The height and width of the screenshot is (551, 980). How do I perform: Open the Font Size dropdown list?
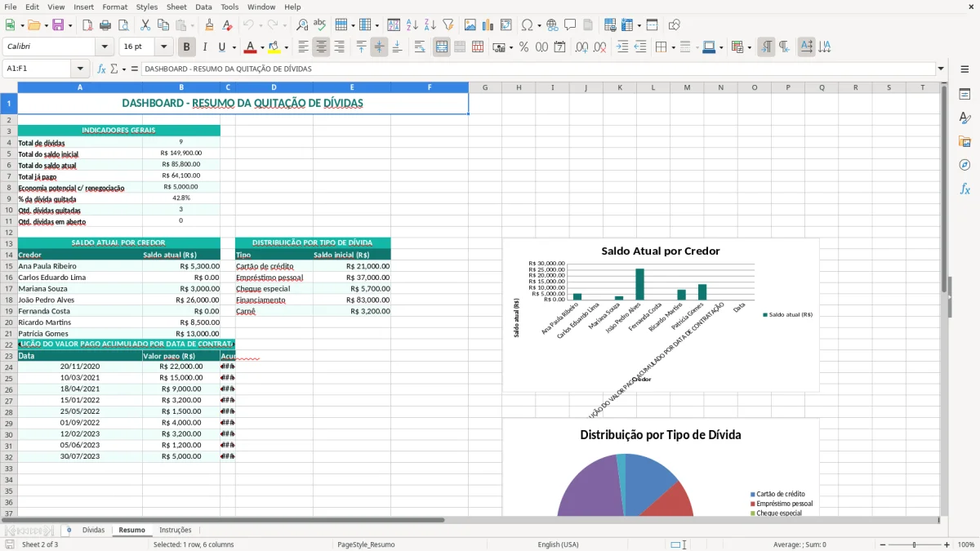coord(164,47)
